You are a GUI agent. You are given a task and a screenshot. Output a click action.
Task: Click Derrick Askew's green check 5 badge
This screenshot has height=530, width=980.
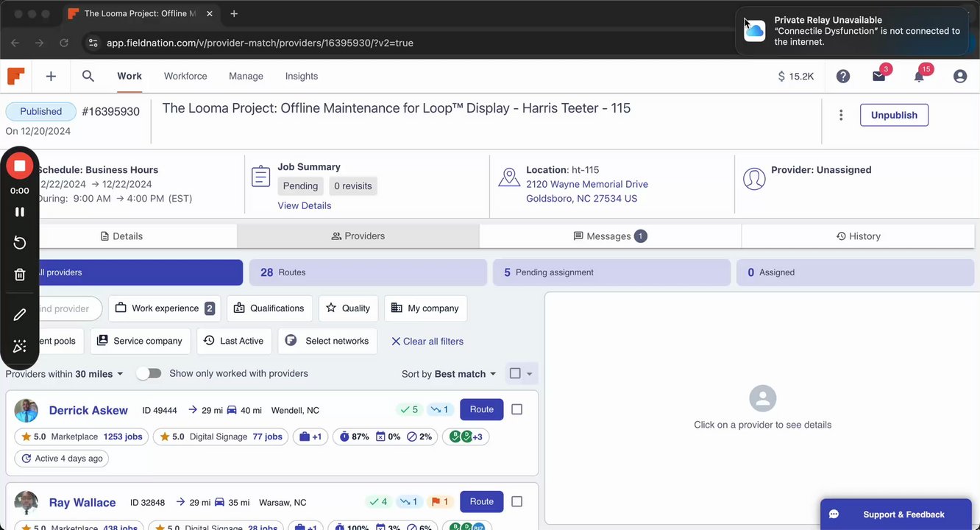[408, 410]
